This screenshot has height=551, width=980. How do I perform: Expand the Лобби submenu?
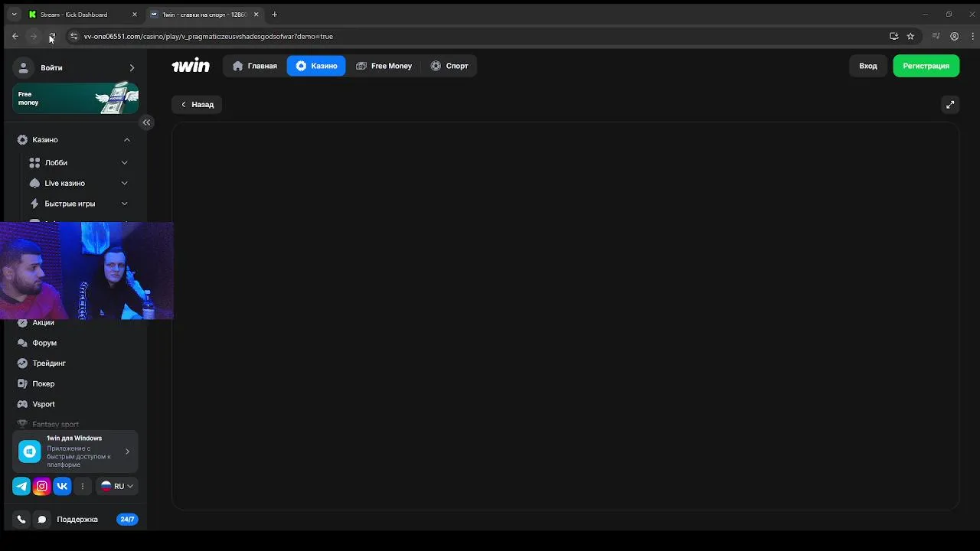point(124,162)
